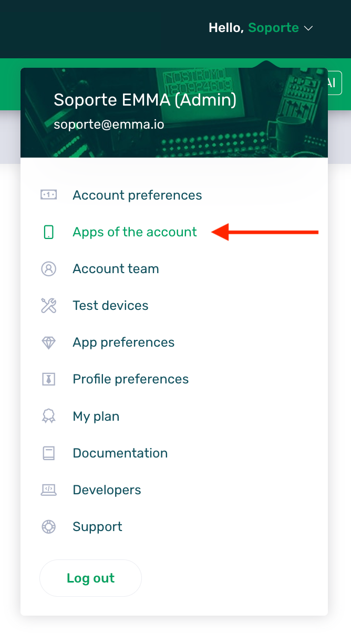Collapse the user menu chevron next to Soporte
This screenshot has width=351, height=644.
tap(309, 28)
